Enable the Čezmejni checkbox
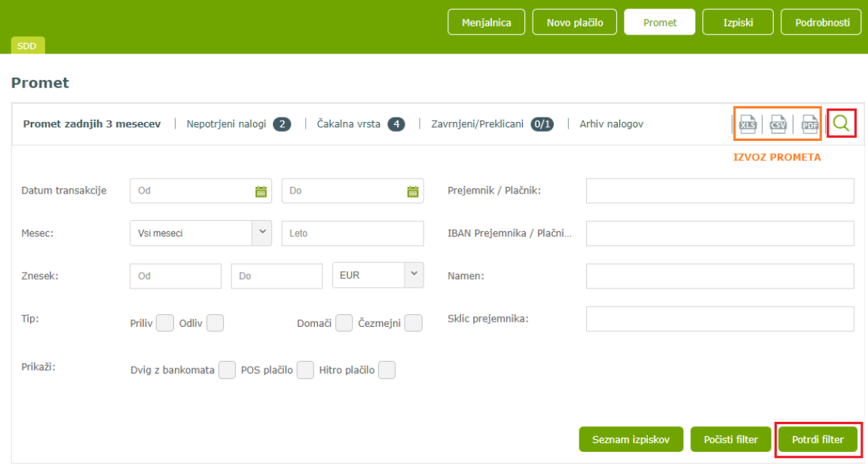Viewport: 868px width, 464px height. [x=413, y=323]
